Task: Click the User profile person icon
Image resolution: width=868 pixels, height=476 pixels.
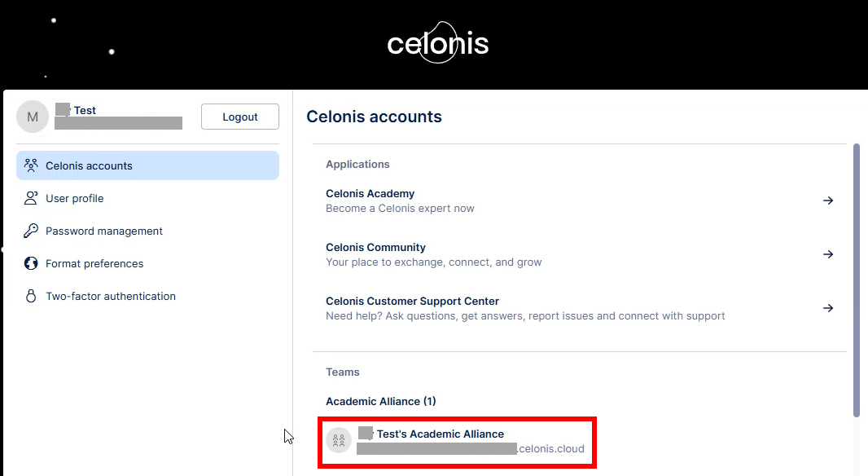Action: [x=31, y=198]
